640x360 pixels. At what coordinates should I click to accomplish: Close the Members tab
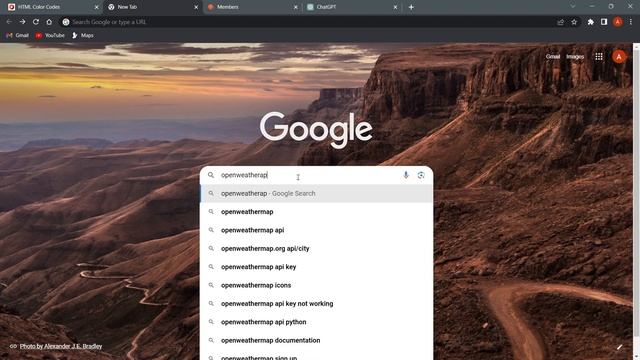tap(296, 7)
